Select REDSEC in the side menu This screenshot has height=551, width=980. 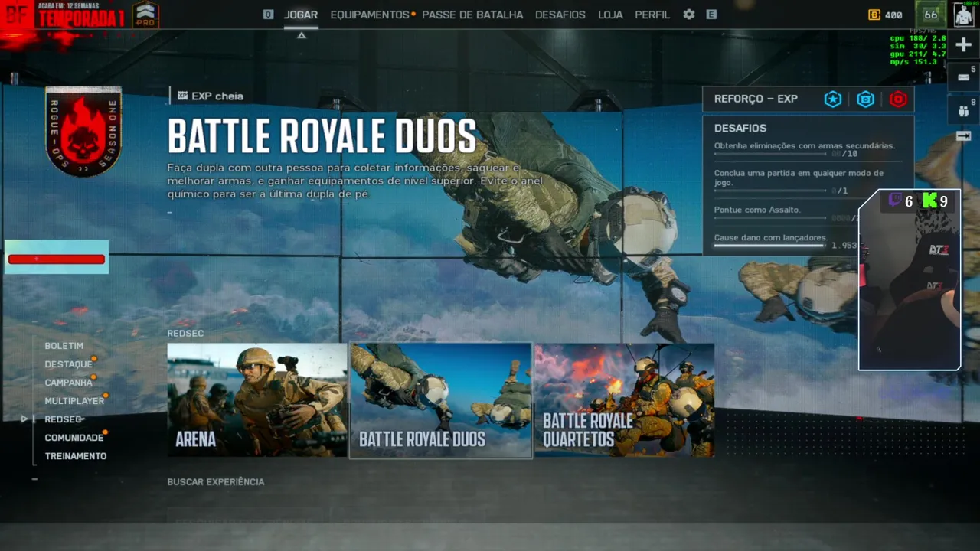click(63, 419)
